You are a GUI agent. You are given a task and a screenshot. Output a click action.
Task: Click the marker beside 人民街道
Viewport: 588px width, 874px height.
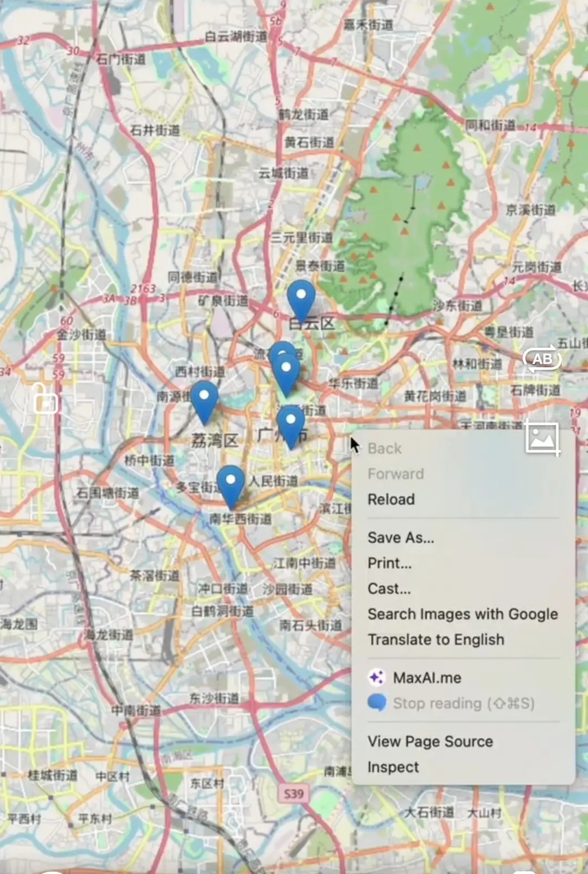[230, 483]
